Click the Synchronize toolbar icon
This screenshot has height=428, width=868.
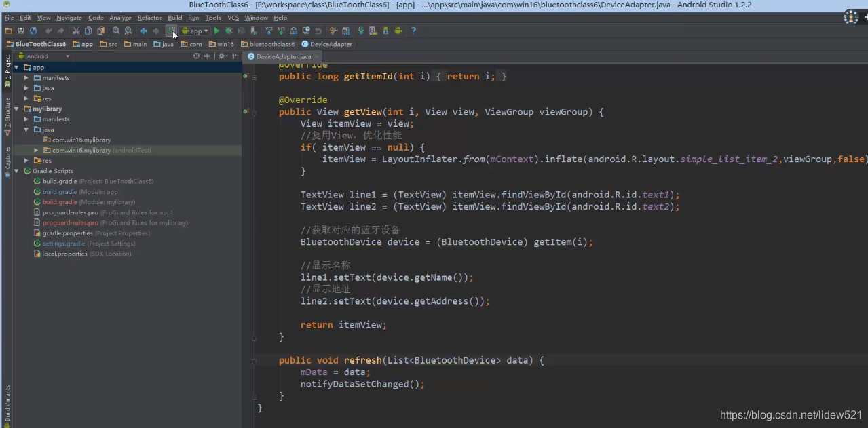click(33, 31)
